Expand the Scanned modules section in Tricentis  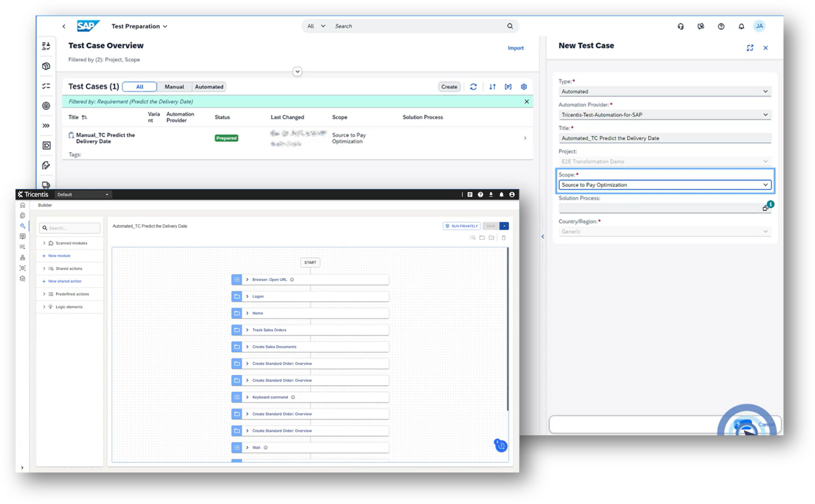tap(44, 243)
